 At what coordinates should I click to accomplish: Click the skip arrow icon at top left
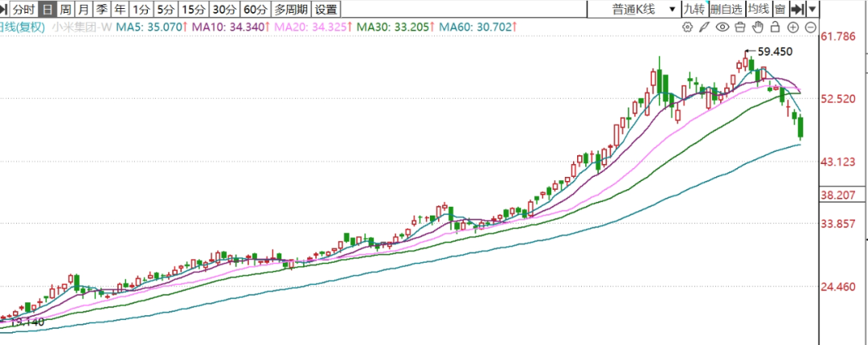coord(5,10)
